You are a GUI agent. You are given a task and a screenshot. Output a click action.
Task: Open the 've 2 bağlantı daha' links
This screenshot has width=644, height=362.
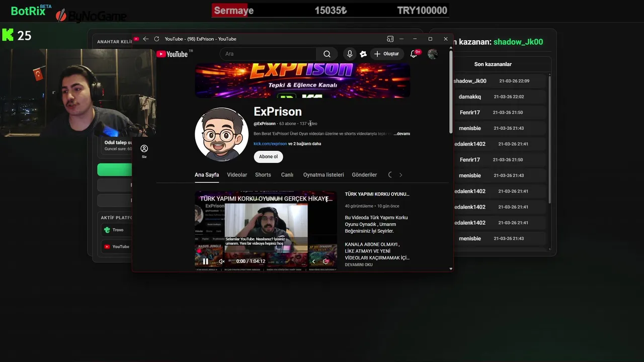coord(304,144)
